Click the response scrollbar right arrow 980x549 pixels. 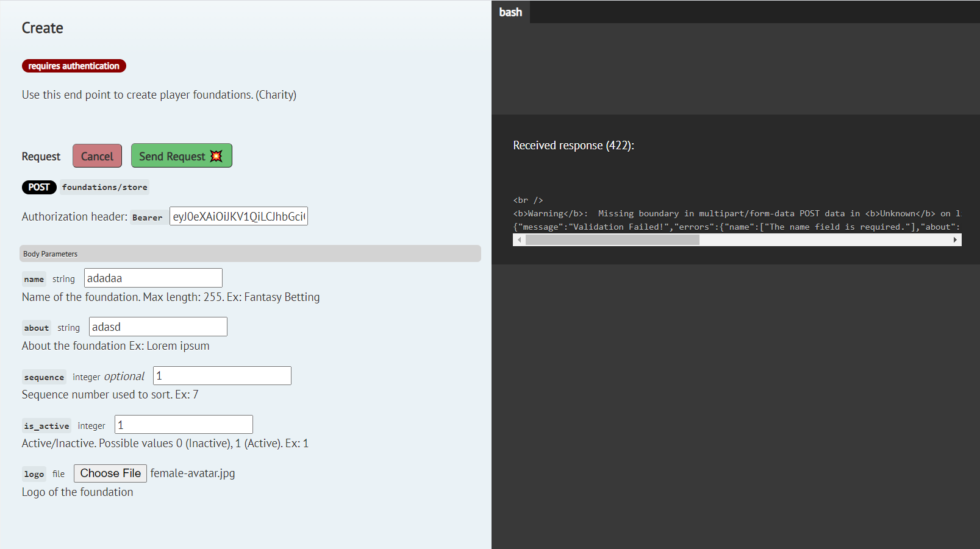point(955,240)
